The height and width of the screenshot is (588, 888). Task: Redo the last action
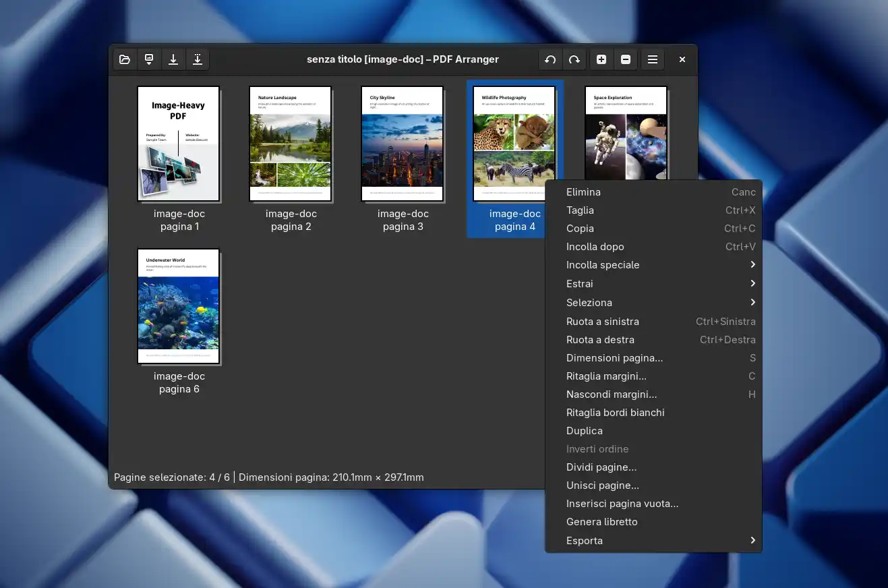tap(574, 59)
